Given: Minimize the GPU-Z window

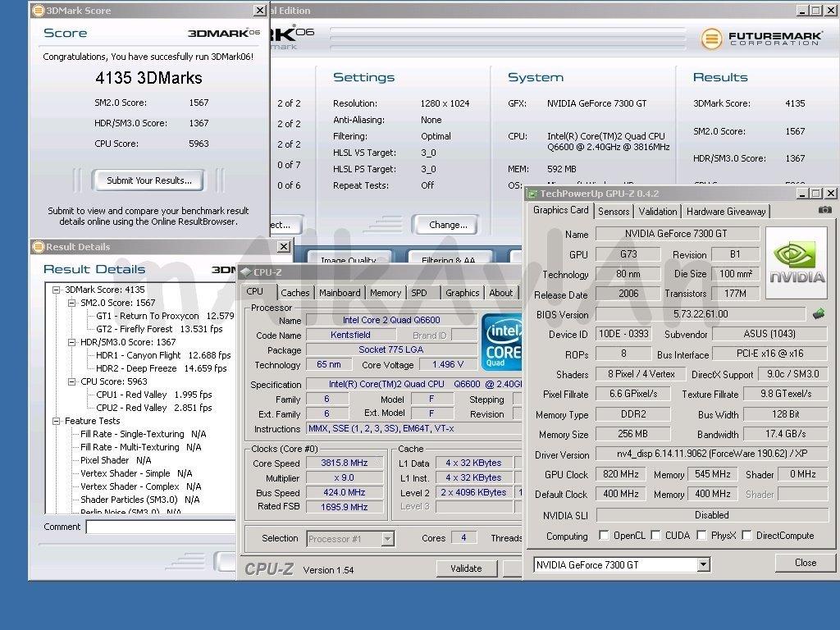Looking at the screenshot, I should pos(802,194).
